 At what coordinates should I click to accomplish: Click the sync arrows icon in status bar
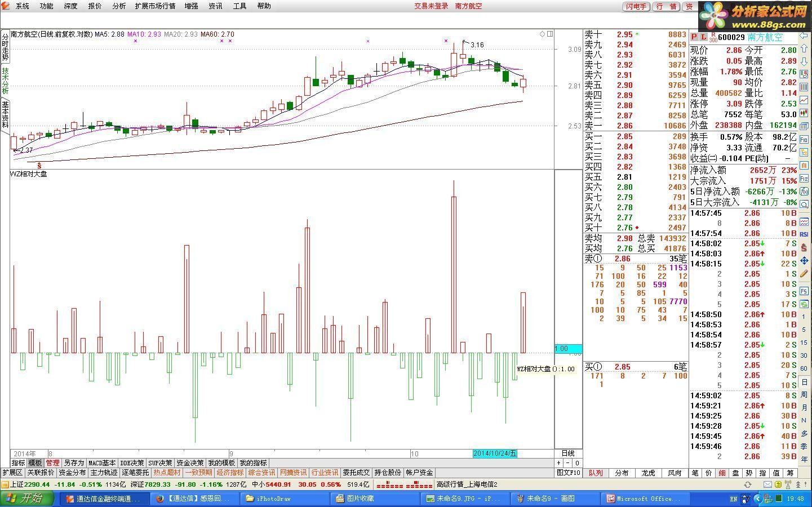pos(748,484)
